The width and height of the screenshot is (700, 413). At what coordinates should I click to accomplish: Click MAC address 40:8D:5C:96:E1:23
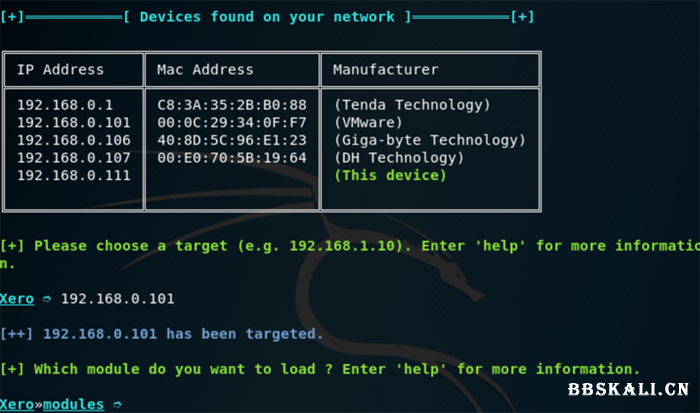(x=232, y=141)
